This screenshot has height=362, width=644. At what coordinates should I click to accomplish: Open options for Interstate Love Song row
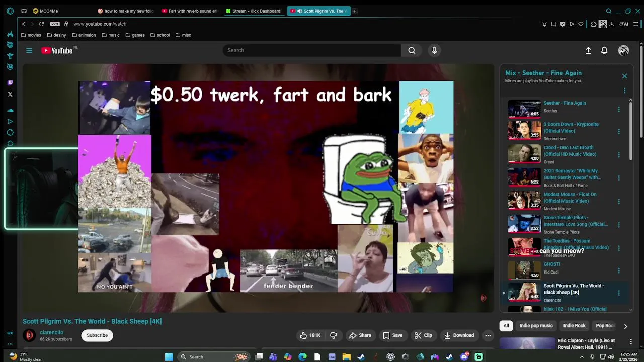(619, 225)
